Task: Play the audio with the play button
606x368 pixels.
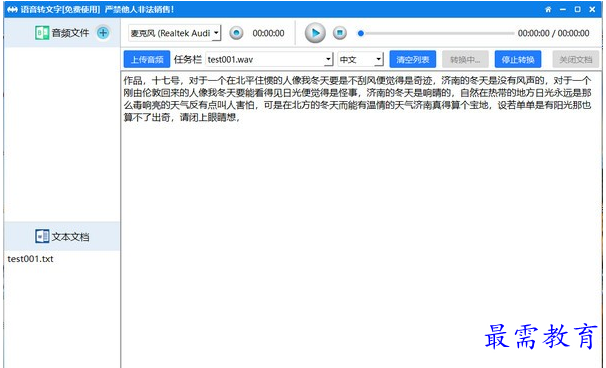Action: (x=315, y=33)
